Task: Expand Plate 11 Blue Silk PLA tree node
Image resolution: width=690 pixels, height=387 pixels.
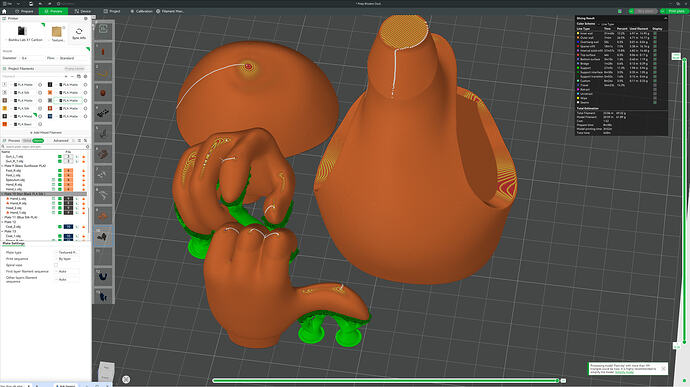Action: (3, 217)
